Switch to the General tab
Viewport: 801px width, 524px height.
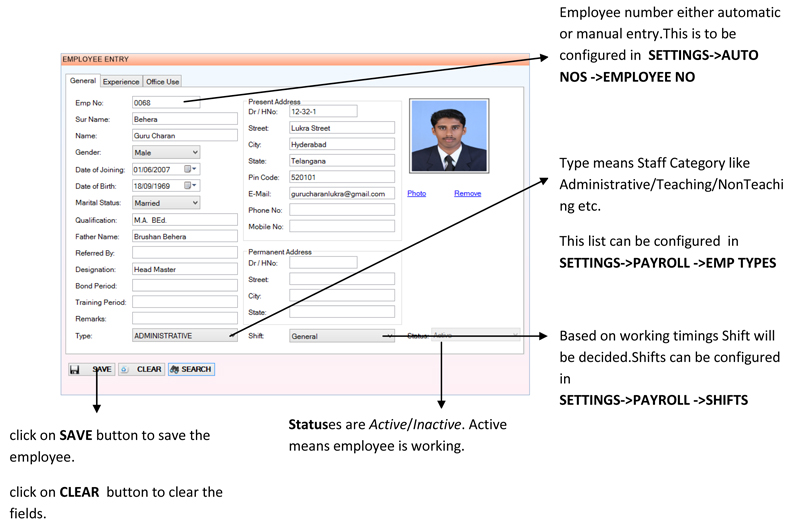click(83, 81)
